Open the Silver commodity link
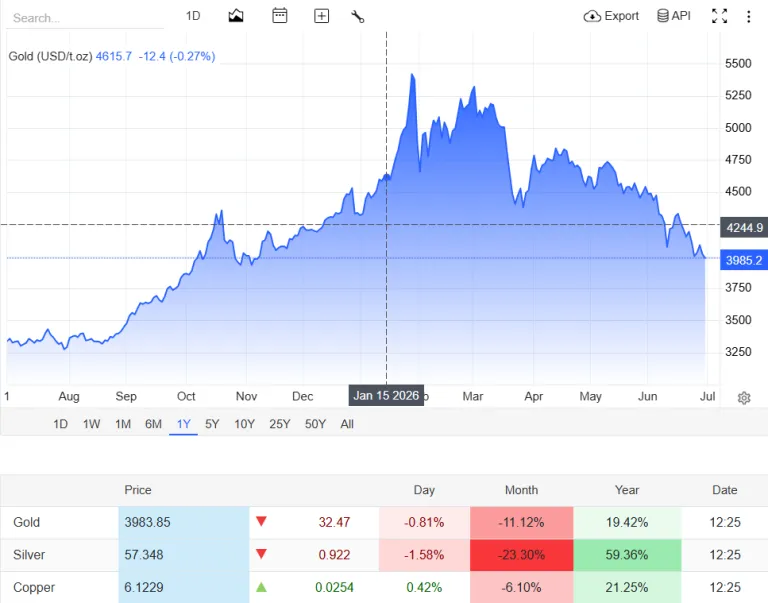 pos(29,555)
